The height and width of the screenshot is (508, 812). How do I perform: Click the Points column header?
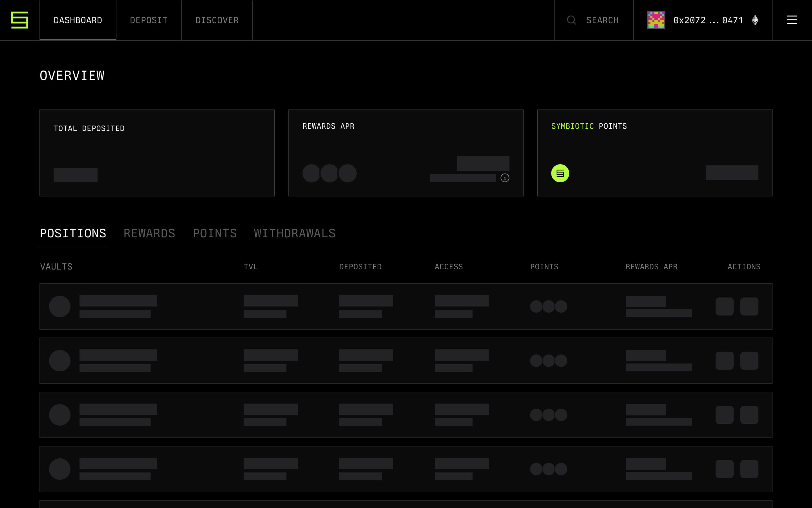click(544, 267)
